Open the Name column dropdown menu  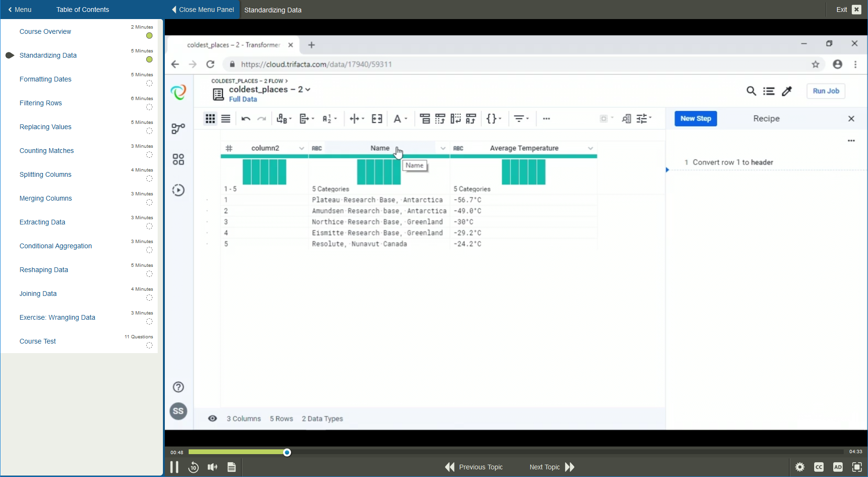pyautogui.click(x=443, y=148)
